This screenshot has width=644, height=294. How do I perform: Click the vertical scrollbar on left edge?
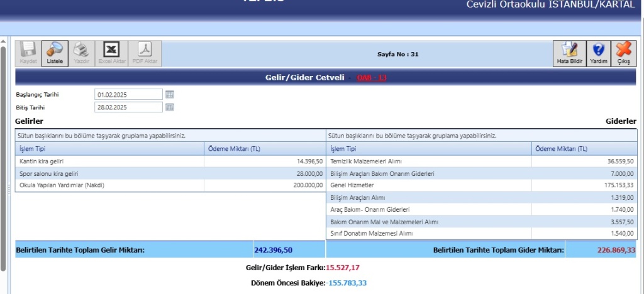tap(3, 157)
